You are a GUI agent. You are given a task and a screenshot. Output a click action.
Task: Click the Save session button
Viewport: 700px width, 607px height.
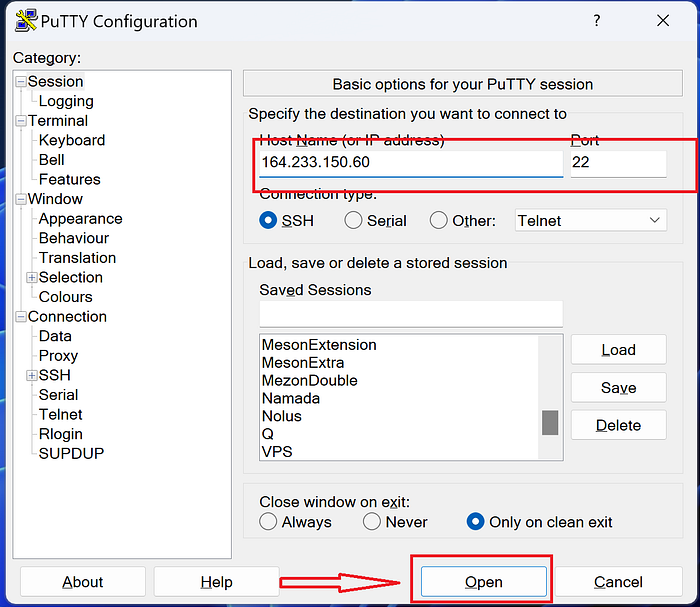(x=618, y=387)
